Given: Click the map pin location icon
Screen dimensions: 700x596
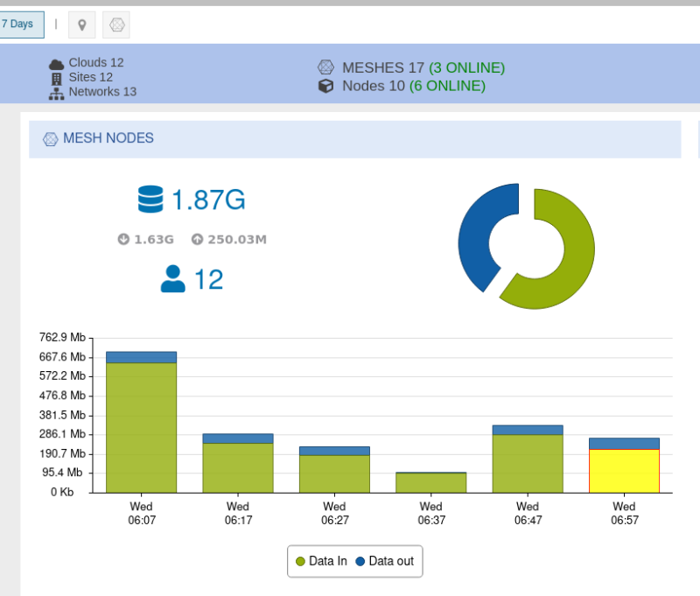Looking at the screenshot, I should [x=81, y=25].
